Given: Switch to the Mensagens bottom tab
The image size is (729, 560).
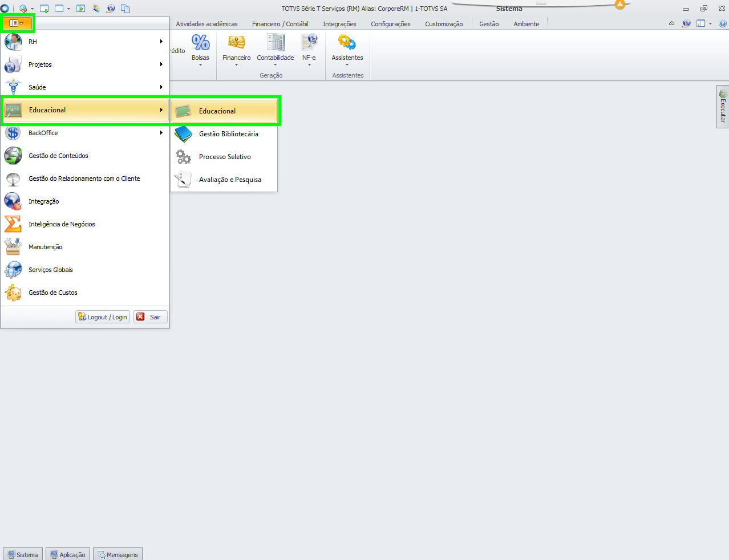Looking at the screenshot, I should (118, 554).
